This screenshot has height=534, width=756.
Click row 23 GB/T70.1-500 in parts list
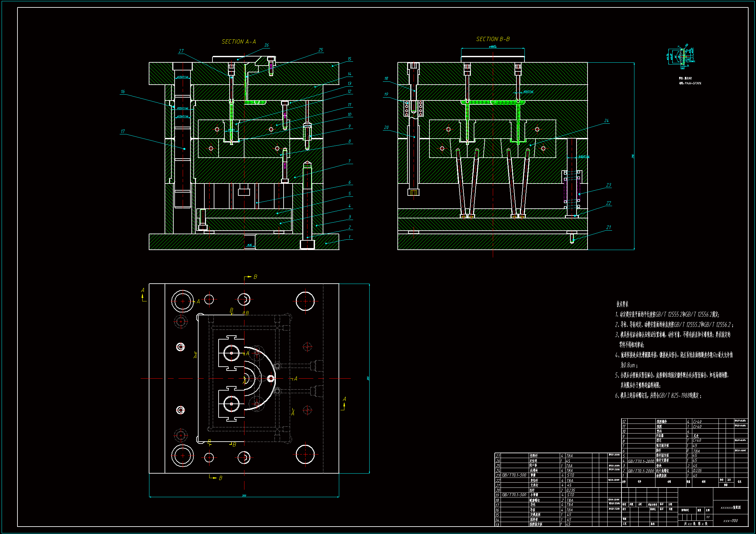tap(514, 476)
